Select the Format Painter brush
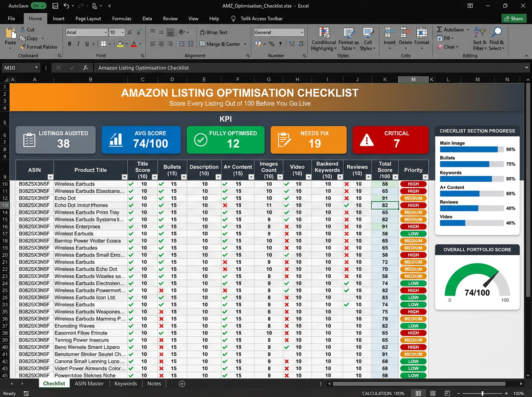This screenshot has height=397, width=532. click(23, 47)
